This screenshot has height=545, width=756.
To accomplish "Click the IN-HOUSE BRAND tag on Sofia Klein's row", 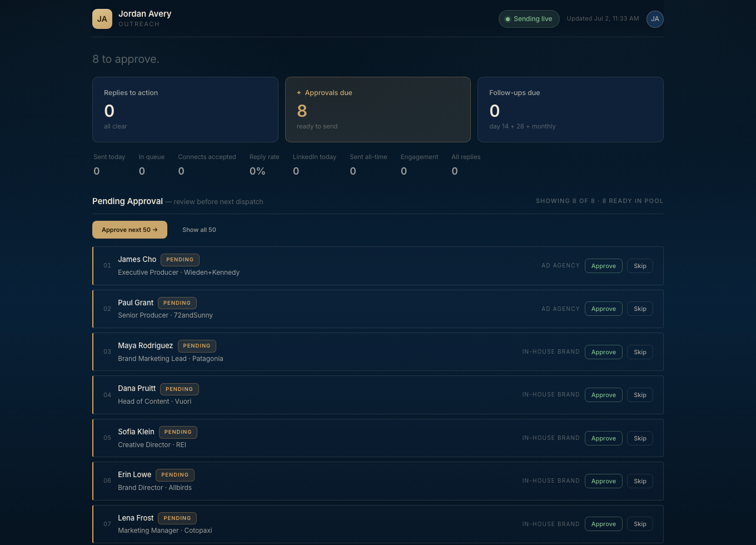I will 551,438.
